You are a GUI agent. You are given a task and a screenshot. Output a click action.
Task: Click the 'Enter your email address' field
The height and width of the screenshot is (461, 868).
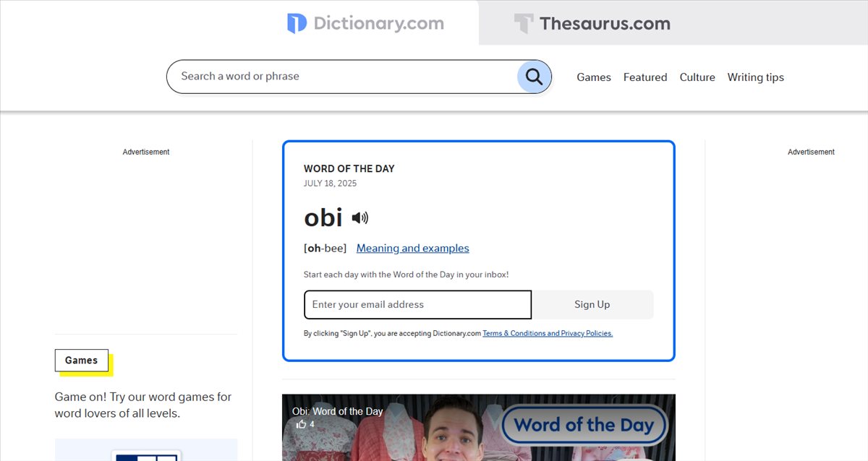pyautogui.click(x=417, y=305)
